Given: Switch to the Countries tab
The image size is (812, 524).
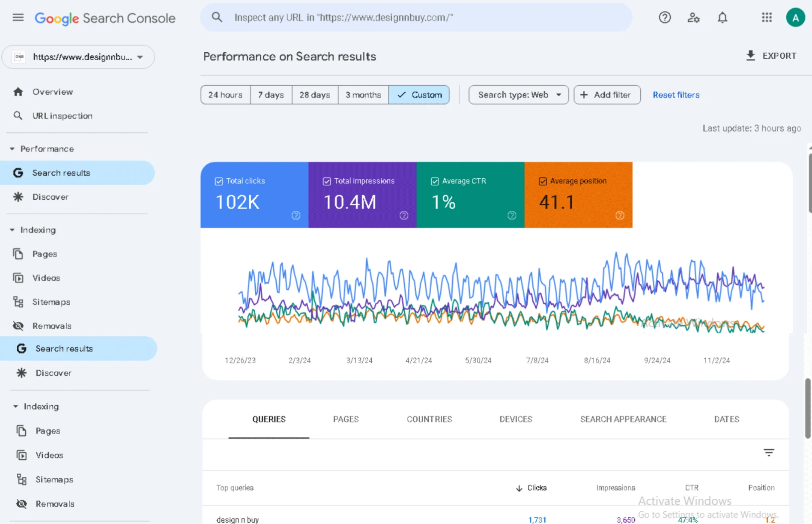Looking at the screenshot, I should (429, 419).
